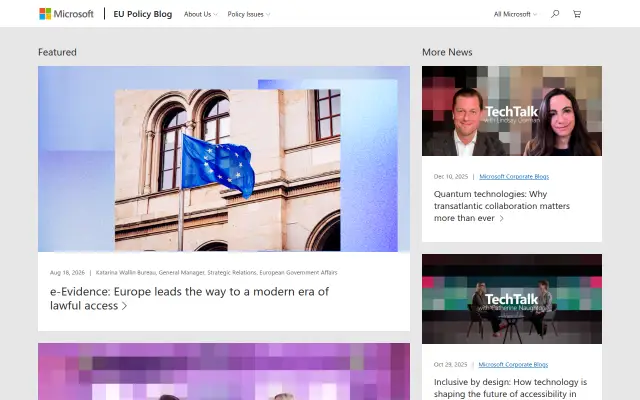Click the Aug 18, 2026 date text

tap(67, 273)
